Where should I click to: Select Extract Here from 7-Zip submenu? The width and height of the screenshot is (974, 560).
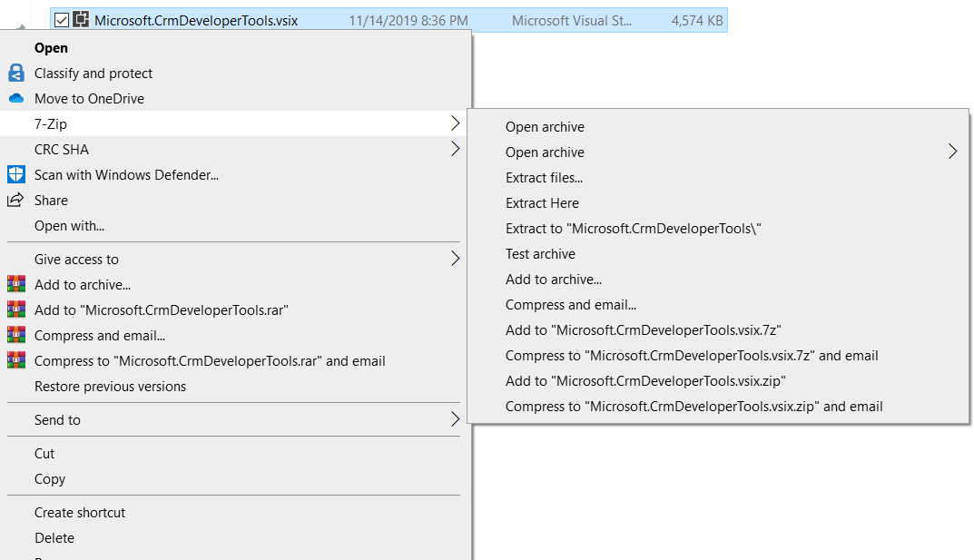[542, 203]
